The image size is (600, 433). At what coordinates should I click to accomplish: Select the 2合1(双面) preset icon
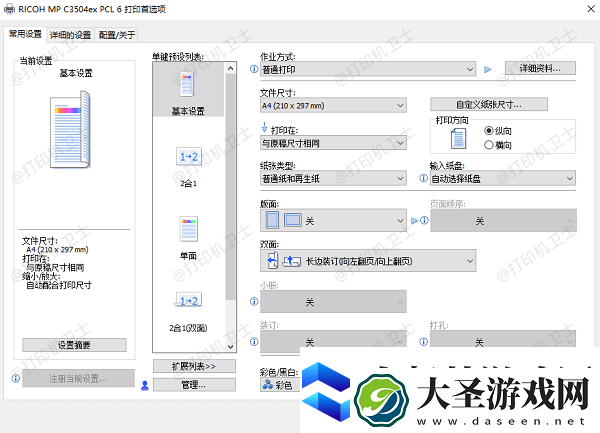[x=189, y=301]
